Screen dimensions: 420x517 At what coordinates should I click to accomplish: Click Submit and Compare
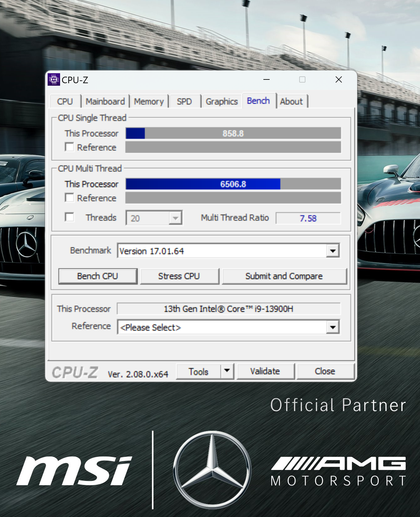[284, 276]
